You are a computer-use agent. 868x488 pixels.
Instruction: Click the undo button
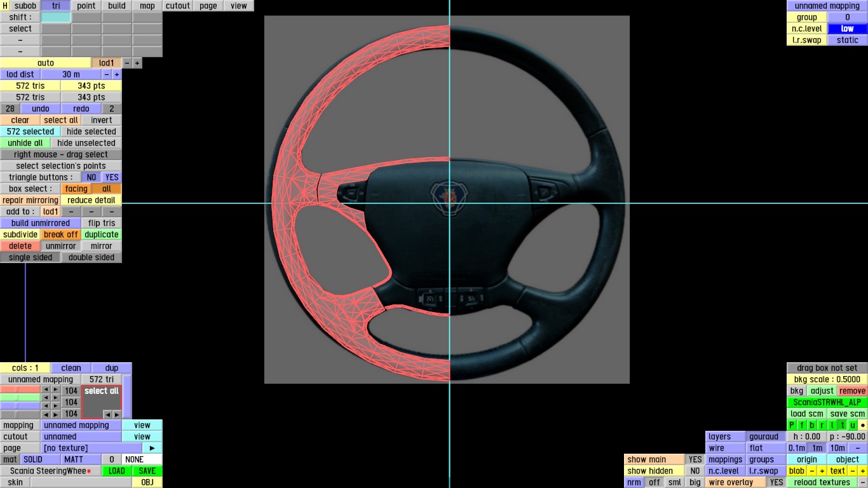(41, 109)
